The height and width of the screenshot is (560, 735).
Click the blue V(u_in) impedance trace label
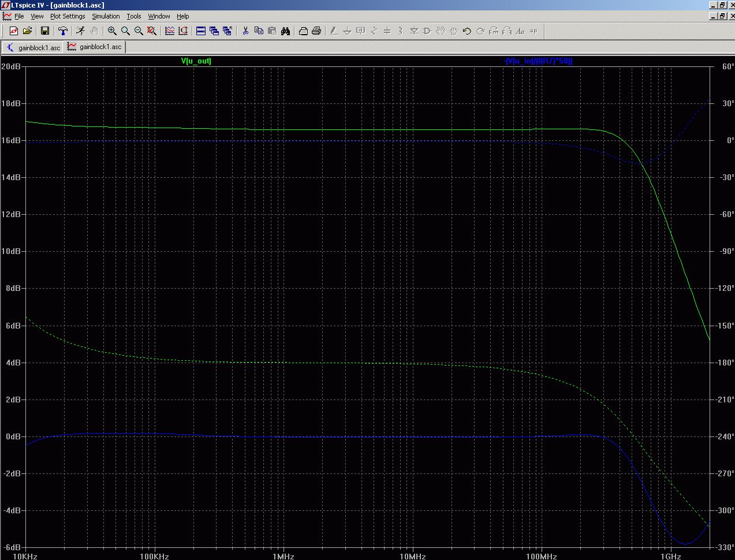(x=538, y=61)
